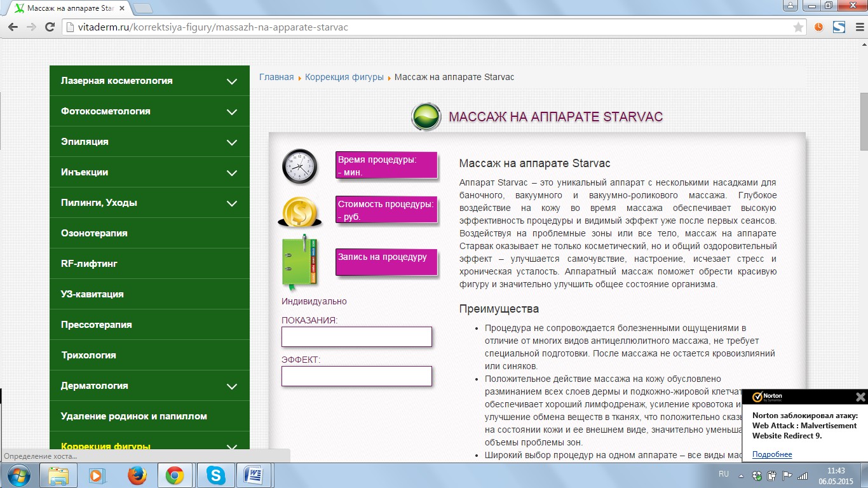This screenshot has width=868, height=488.
Task: Click the battery power tray icon
Action: [x=772, y=475]
